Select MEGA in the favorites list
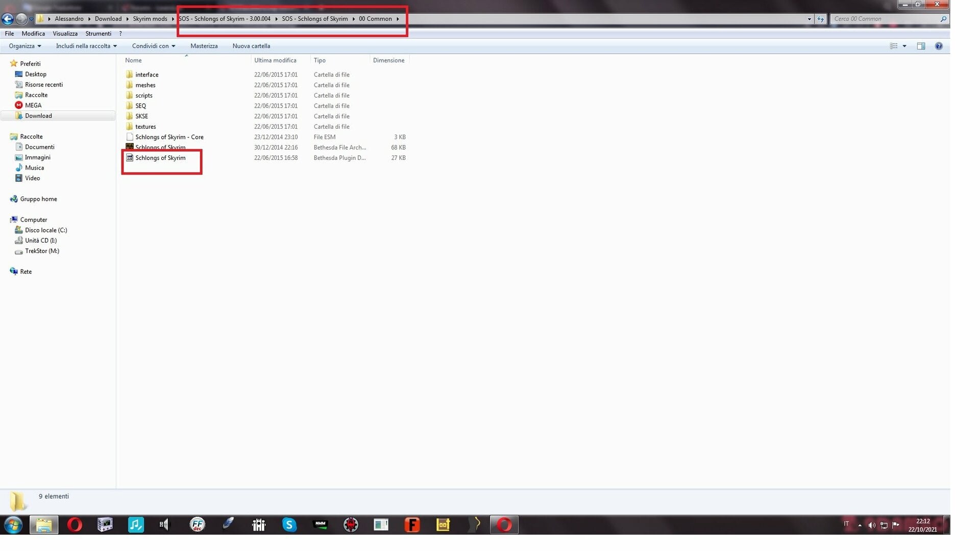The height and width of the screenshot is (551, 980). tap(33, 106)
